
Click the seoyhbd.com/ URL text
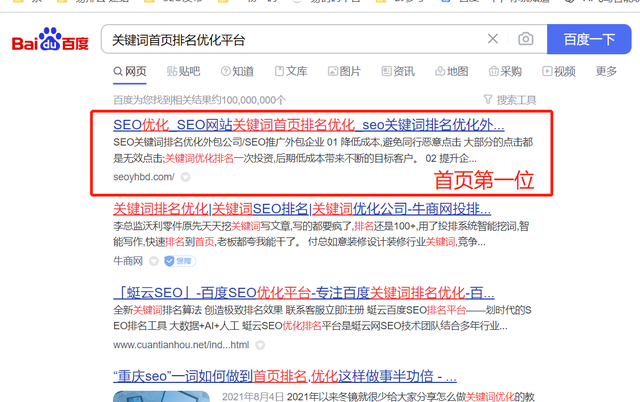coord(144,177)
